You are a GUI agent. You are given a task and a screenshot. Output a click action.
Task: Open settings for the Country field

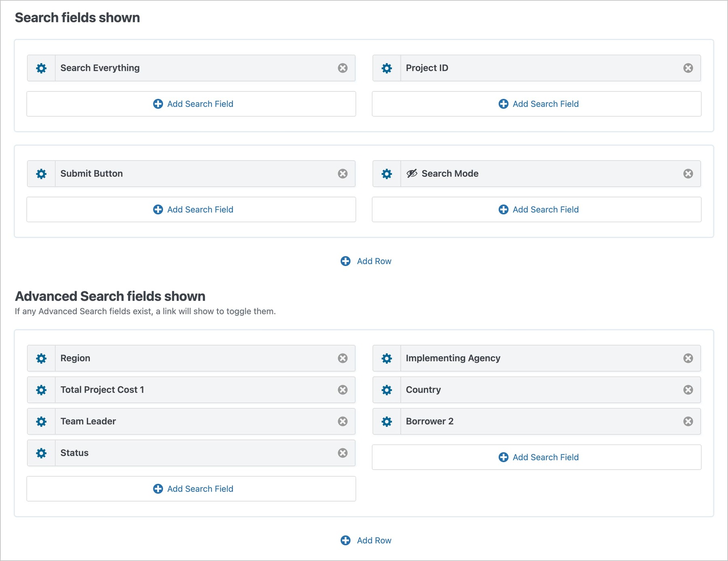pos(387,390)
